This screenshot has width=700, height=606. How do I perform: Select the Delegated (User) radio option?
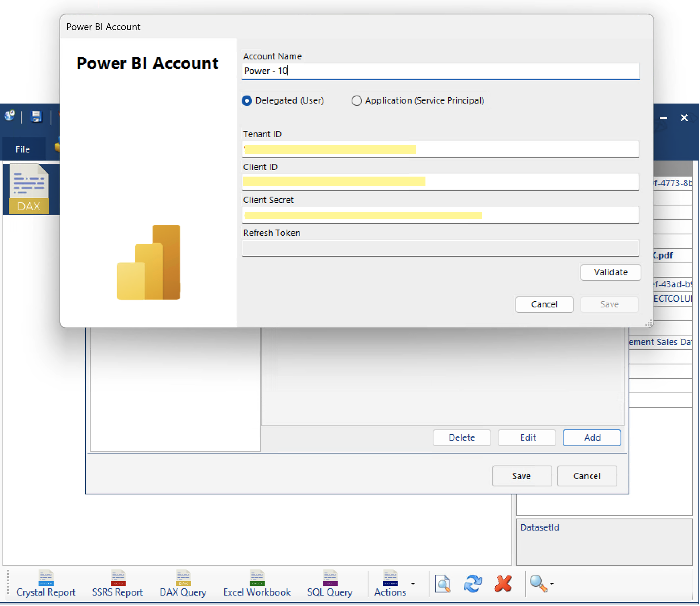pyautogui.click(x=283, y=100)
